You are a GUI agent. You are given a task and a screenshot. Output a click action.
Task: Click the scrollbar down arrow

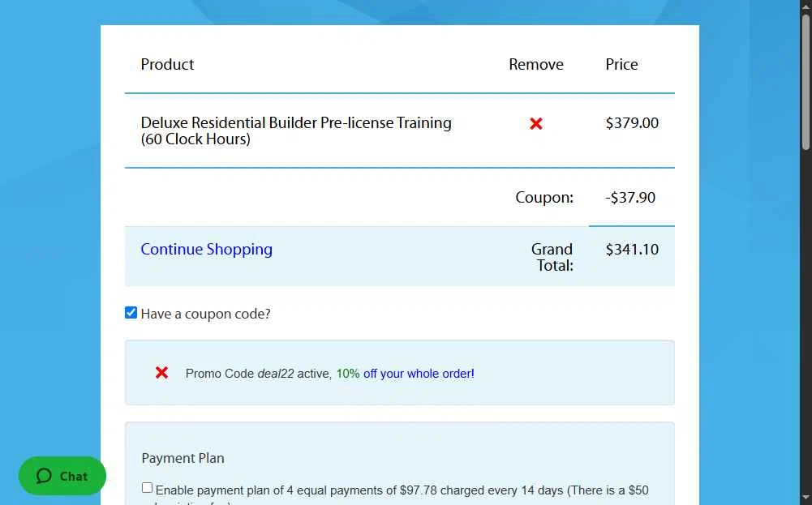[x=806, y=499]
